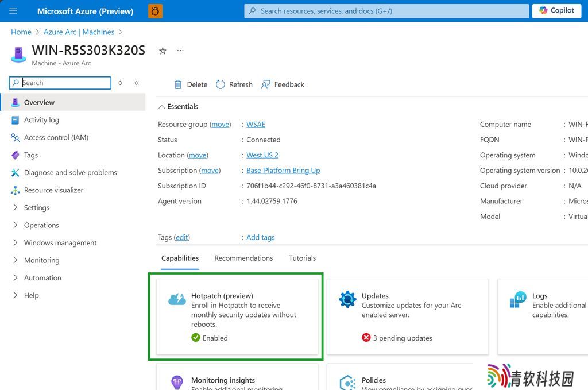This screenshot has height=390, width=588.
Task: Open Base-Platform Bring Up subscription link
Action: [283, 170]
